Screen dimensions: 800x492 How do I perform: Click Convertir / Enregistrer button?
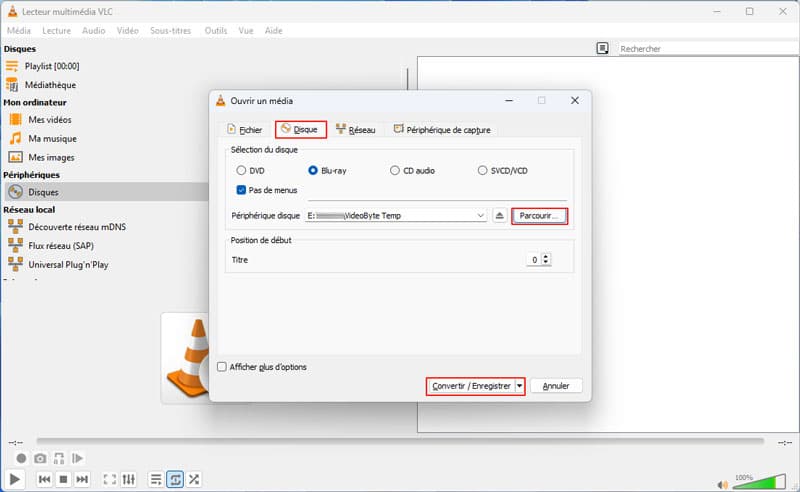point(471,386)
